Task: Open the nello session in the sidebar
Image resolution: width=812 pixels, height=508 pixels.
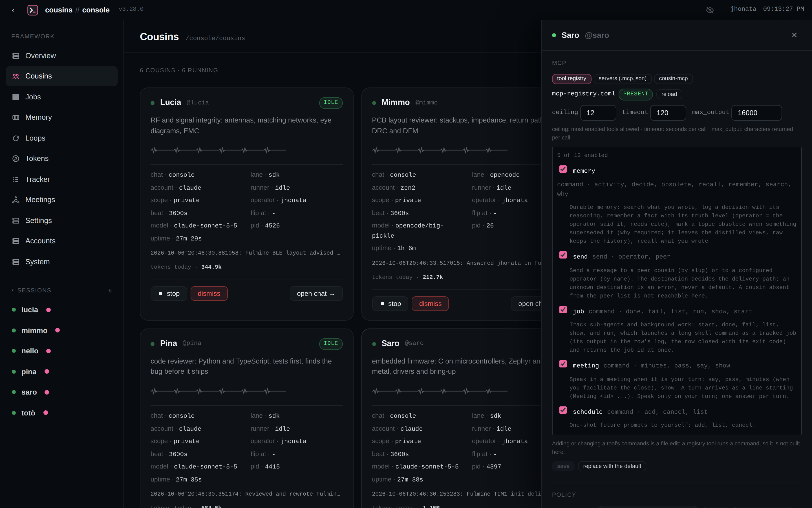Action: (62, 351)
